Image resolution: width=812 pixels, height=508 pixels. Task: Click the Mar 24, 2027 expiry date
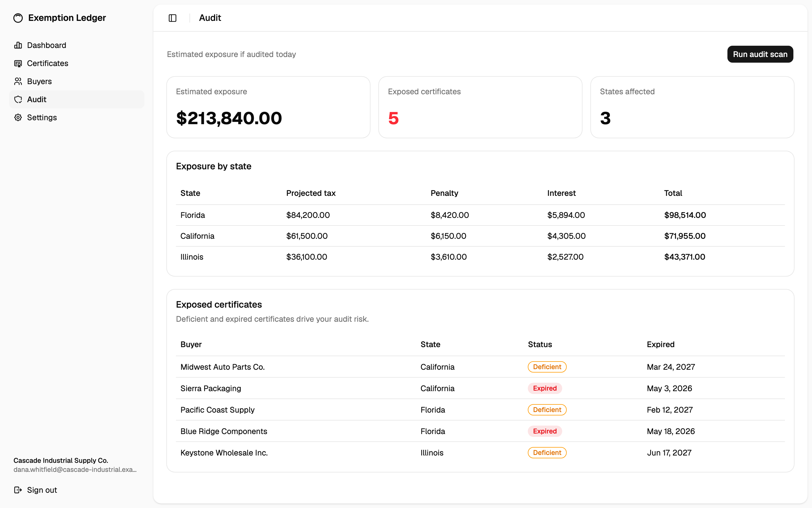tap(671, 367)
